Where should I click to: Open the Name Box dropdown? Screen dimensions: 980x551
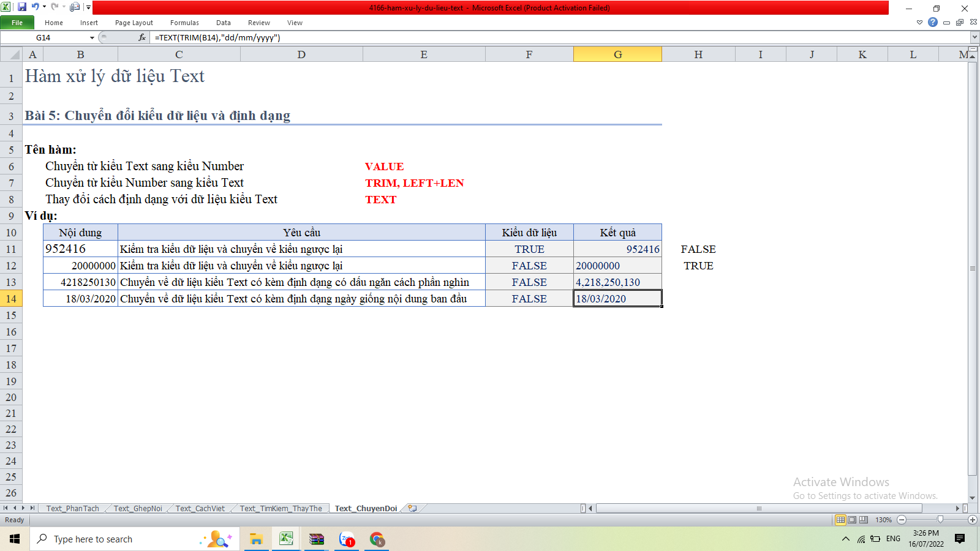[x=92, y=37]
